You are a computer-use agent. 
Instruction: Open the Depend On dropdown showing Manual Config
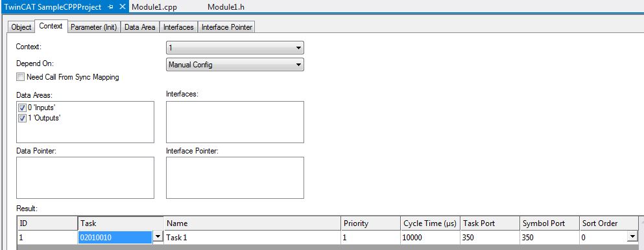point(235,65)
